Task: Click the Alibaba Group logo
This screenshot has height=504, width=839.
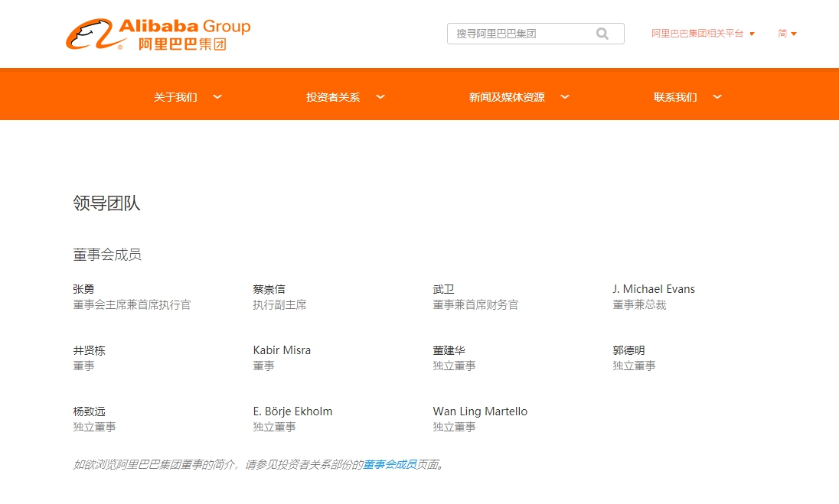Action: 158,34
